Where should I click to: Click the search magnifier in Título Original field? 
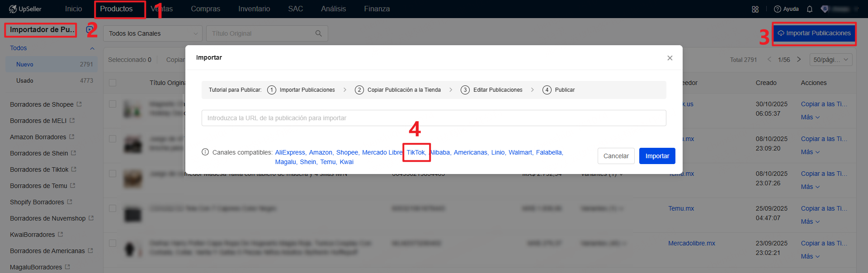(319, 33)
